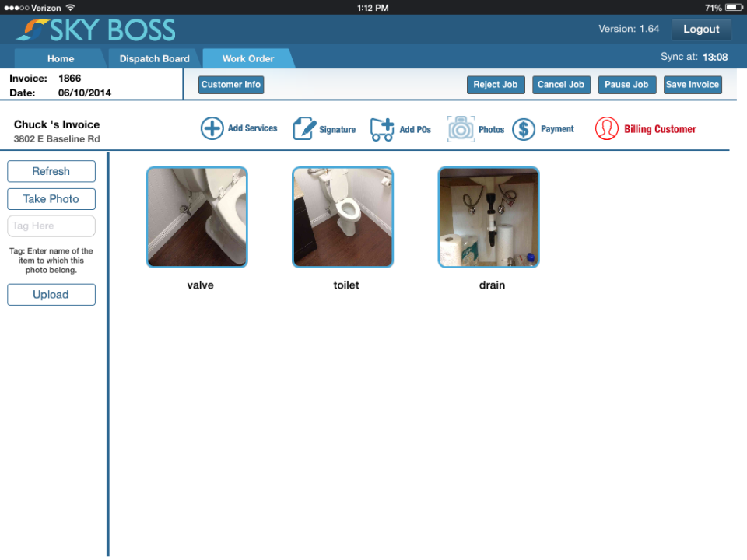This screenshot has height=560, width=747.
Task: Select the Work Order tab
Action: (248, 58)
